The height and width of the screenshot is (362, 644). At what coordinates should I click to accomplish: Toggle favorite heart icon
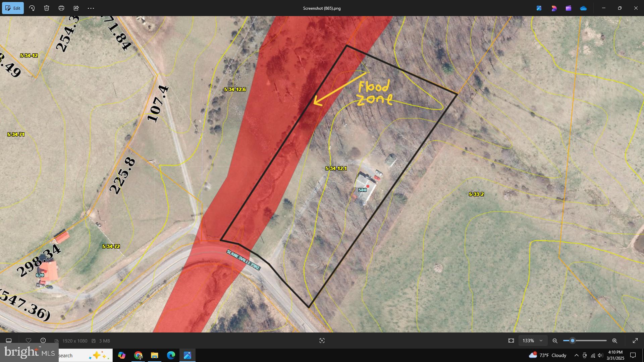coord(29,341)
